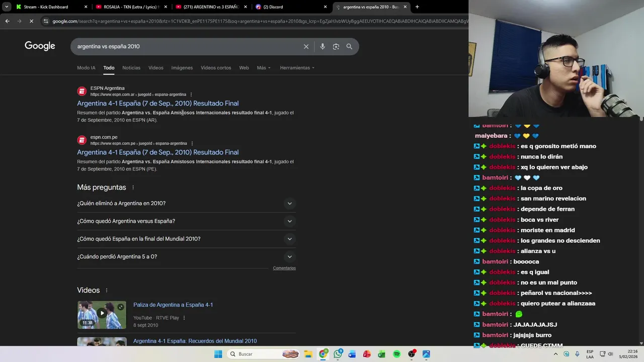Open Word from the taskbar

click(x=352, y=354)
